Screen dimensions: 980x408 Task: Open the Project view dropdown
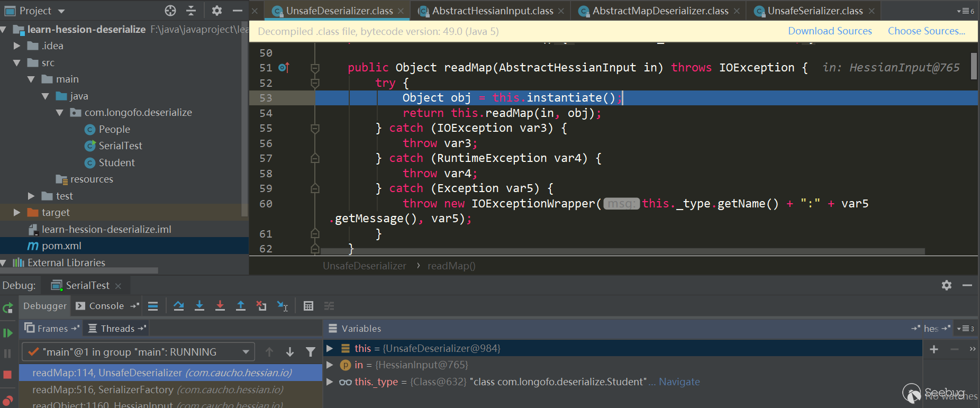point(61,11)
